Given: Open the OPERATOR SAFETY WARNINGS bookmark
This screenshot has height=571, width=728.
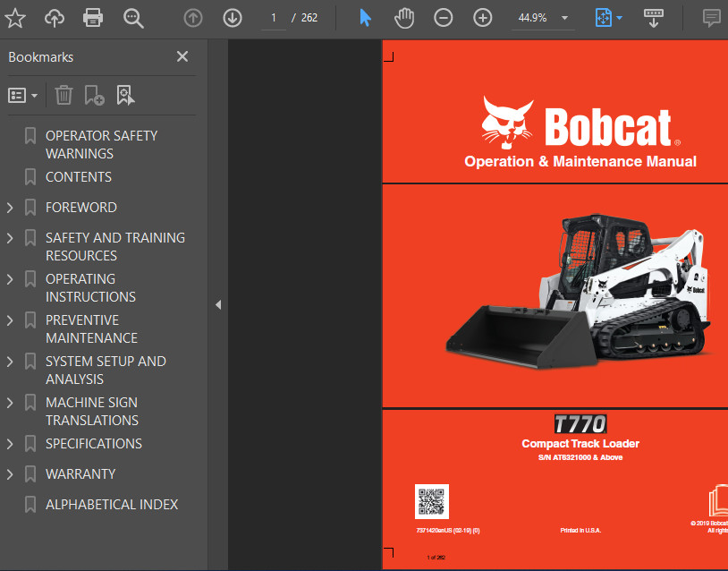Looking at the screenshot, I should (102, 144).
